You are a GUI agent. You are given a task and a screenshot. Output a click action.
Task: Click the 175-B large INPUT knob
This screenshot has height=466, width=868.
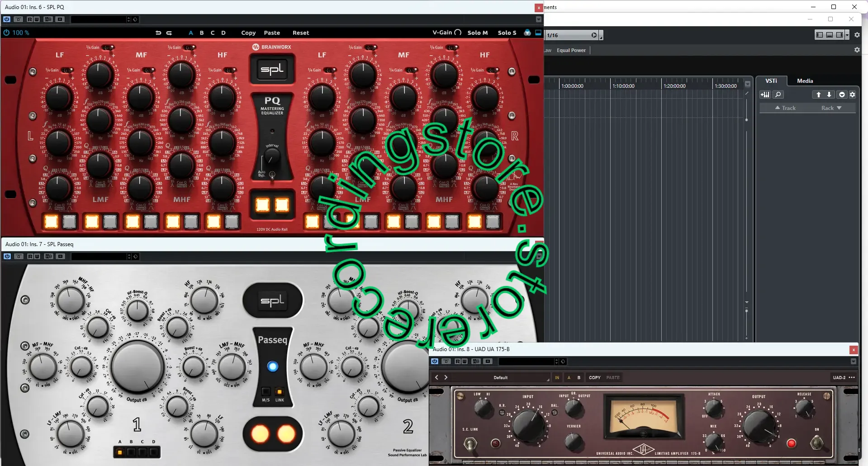[x=527, y=425]
